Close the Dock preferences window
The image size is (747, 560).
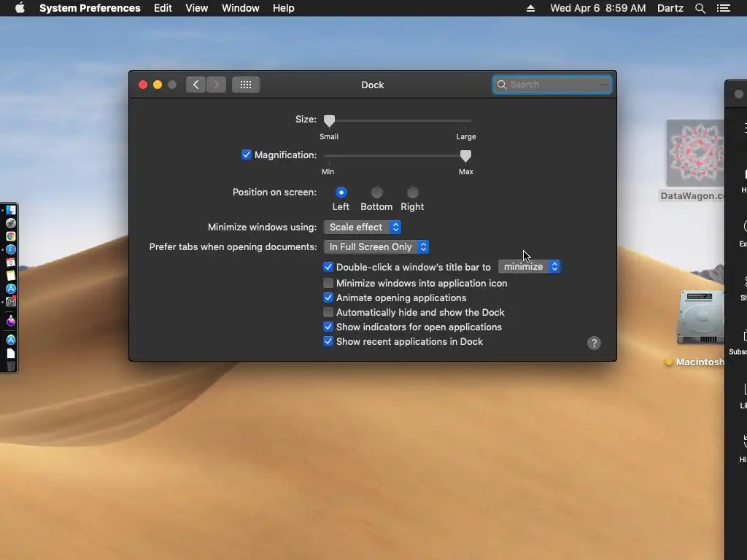coord(143,85)
